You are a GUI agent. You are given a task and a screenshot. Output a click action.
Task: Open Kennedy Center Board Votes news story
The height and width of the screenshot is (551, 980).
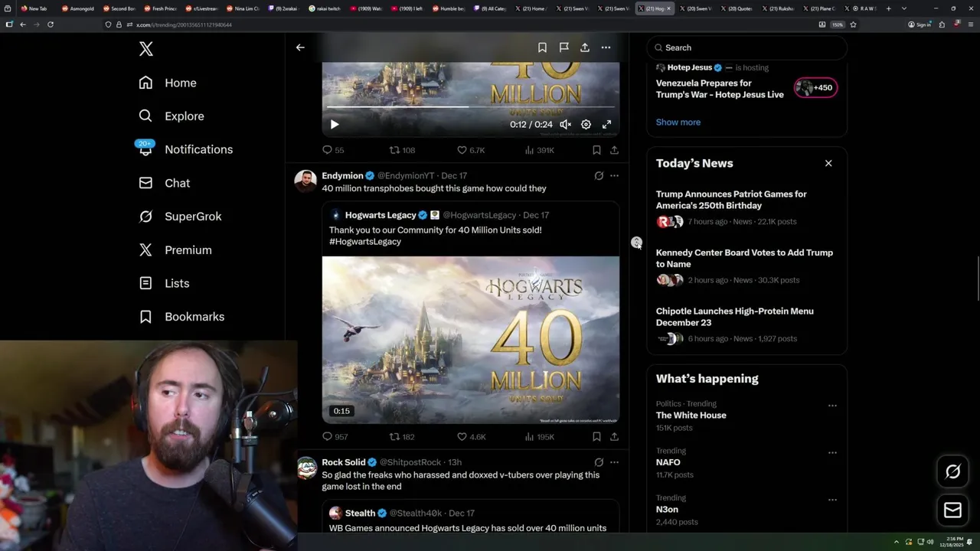coord(746,266)
